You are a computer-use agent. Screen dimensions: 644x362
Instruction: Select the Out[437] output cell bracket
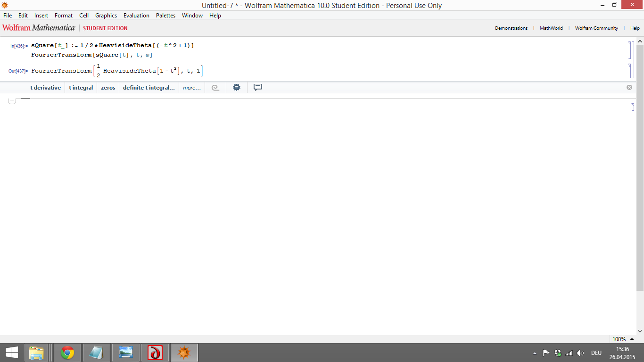click(x=630, y=71)
